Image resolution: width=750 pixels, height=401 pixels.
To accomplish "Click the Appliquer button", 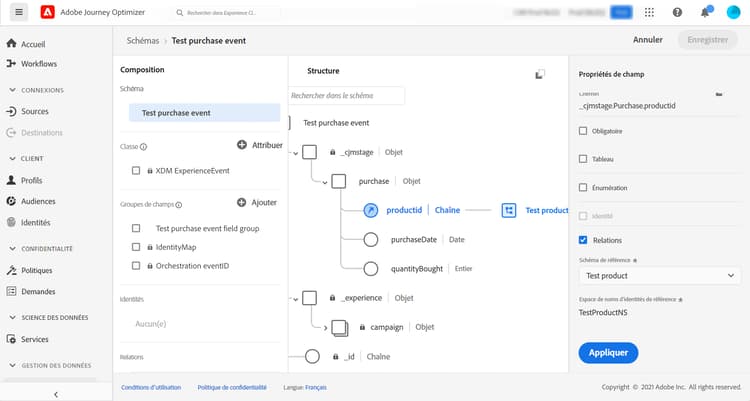I will tap(608, 352).
